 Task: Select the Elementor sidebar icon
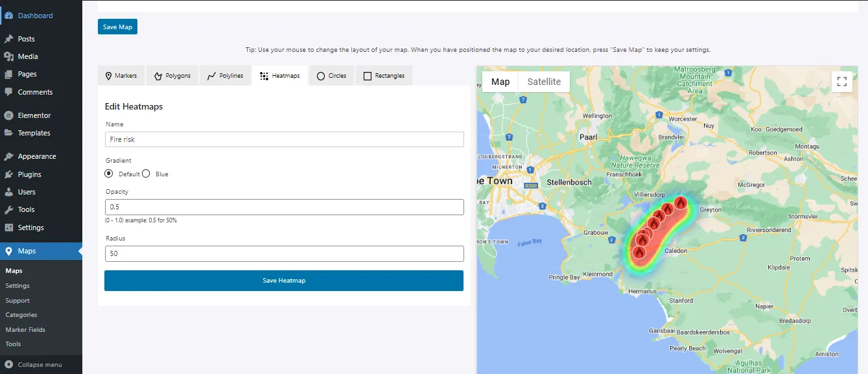8,115
